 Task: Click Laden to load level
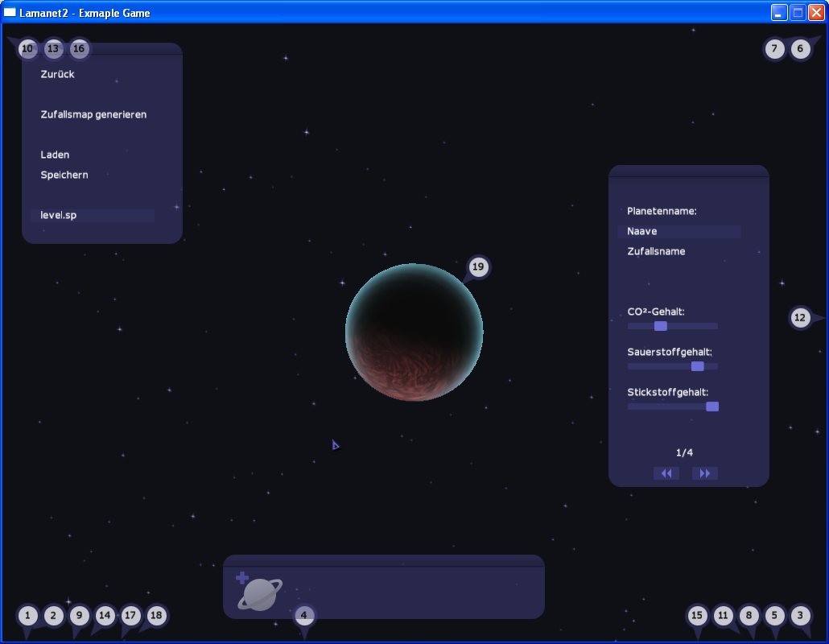coord(55,155)
